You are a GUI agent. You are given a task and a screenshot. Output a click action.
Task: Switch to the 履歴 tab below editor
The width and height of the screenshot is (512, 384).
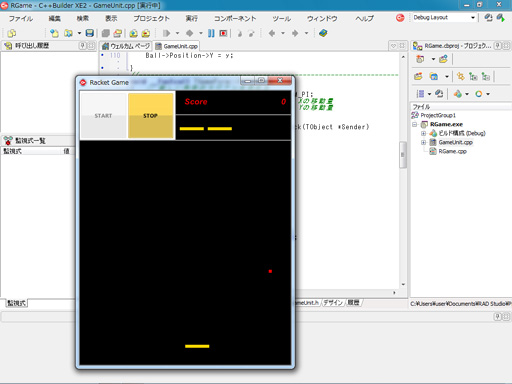tap(353, 302)
